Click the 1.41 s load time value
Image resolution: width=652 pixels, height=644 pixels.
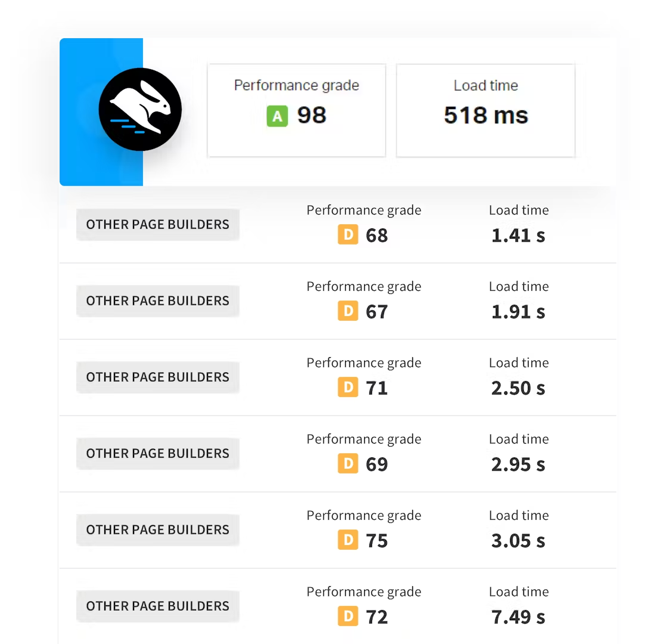518,236
